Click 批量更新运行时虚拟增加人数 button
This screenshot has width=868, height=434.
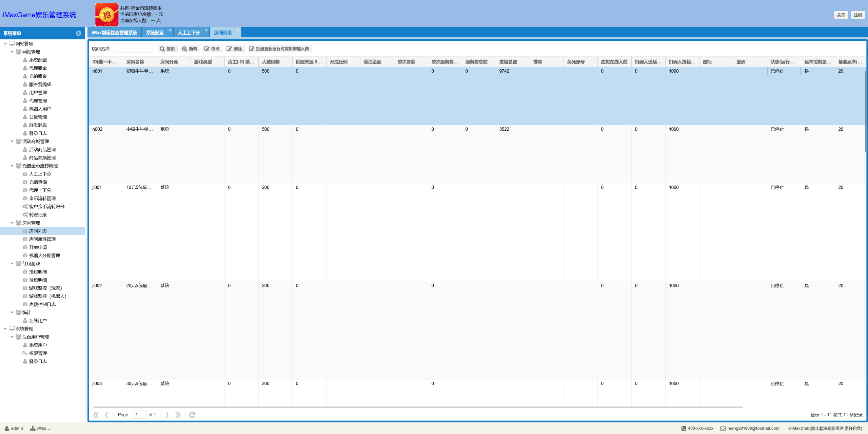point(279,49)
